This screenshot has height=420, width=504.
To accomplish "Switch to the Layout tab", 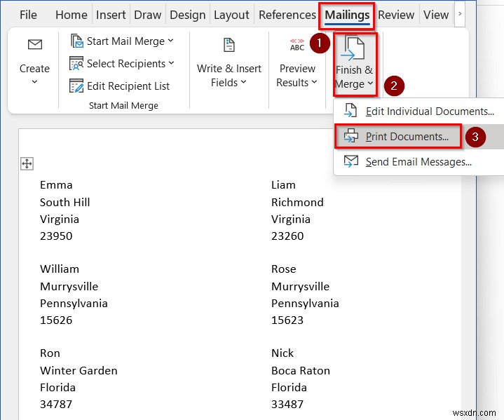I will pyautogui.click(x=231, y=15).
